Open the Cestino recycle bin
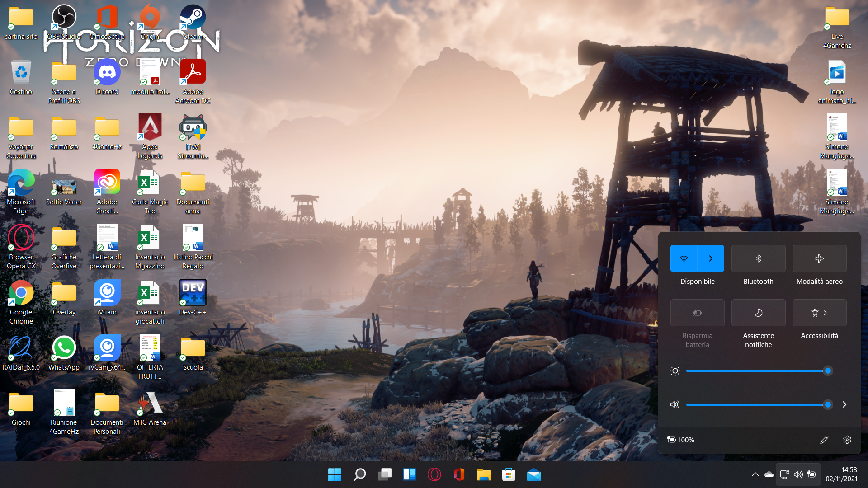This screenshot has height=488, width=868. point(21,78)
